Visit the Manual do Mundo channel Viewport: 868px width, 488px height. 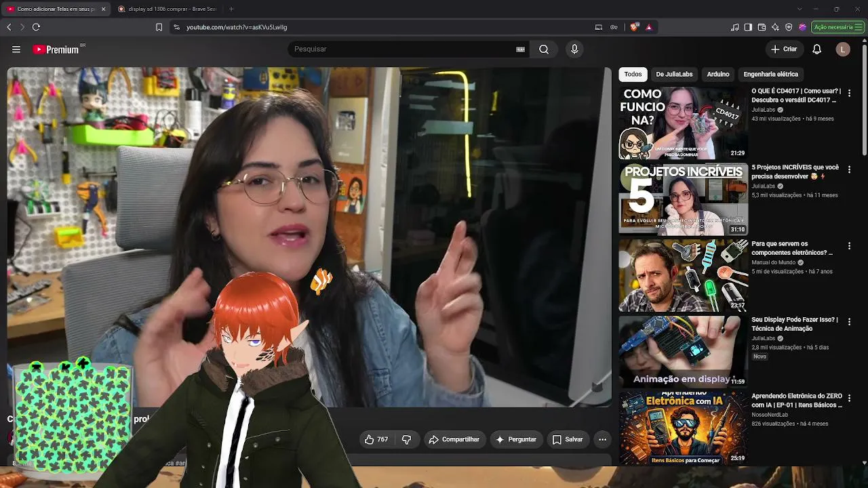point(774,262)
